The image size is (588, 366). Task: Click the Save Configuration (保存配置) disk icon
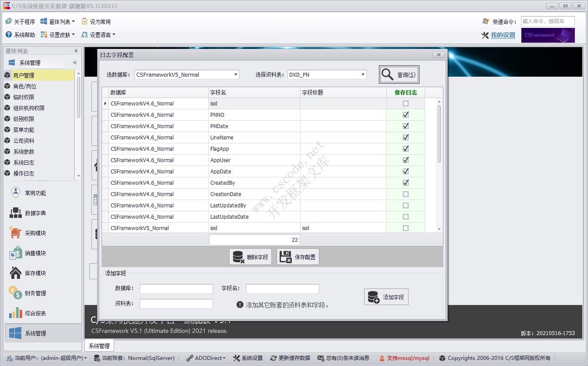click(x=286, y=257)
